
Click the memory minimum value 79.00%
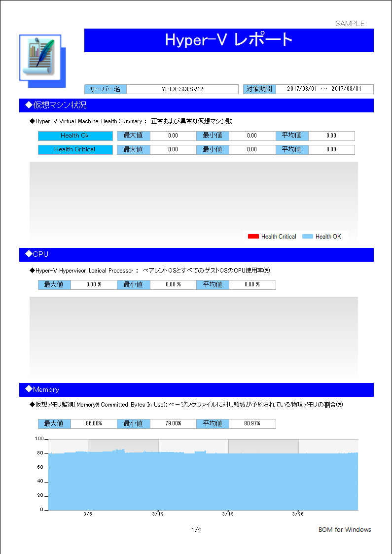tap(173, 423)
